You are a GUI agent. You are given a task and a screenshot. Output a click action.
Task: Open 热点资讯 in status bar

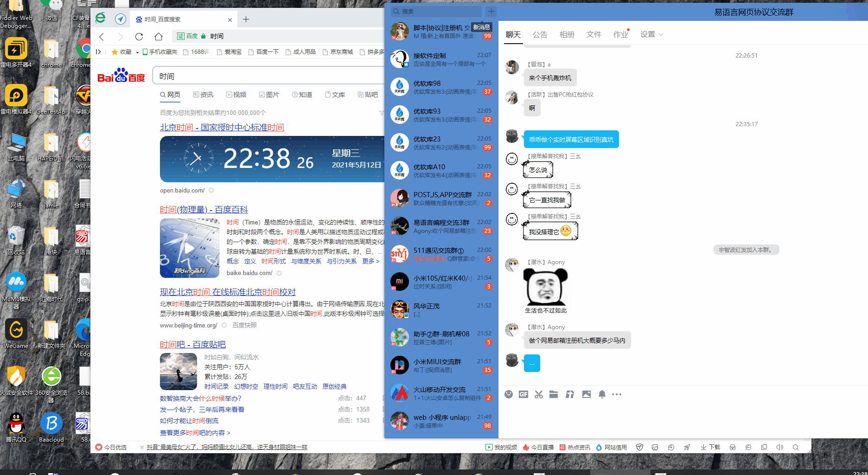tap(575, 447)
